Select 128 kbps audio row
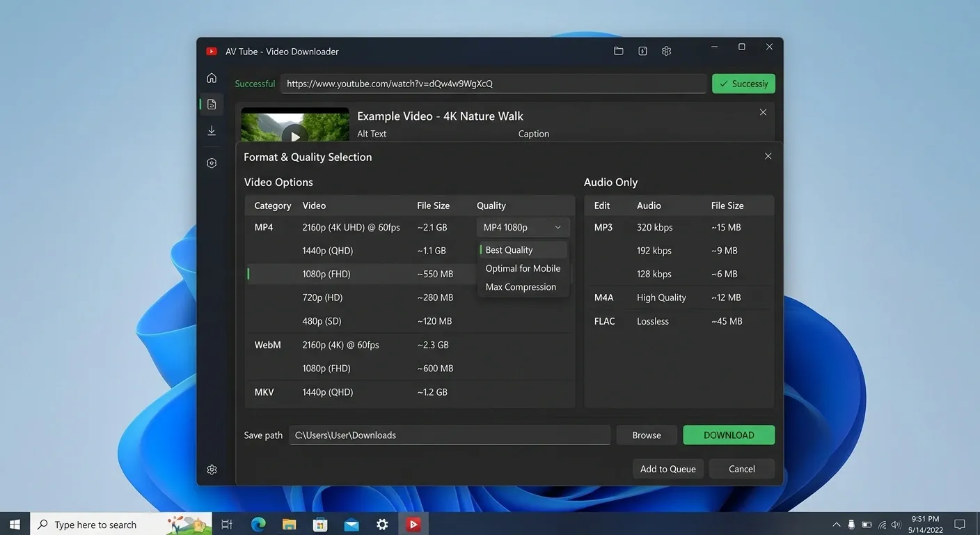The image size is (980, 535). (679, 274)
